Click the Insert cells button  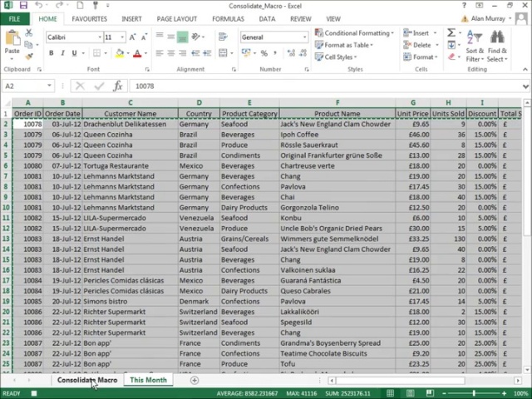(420, 33)
